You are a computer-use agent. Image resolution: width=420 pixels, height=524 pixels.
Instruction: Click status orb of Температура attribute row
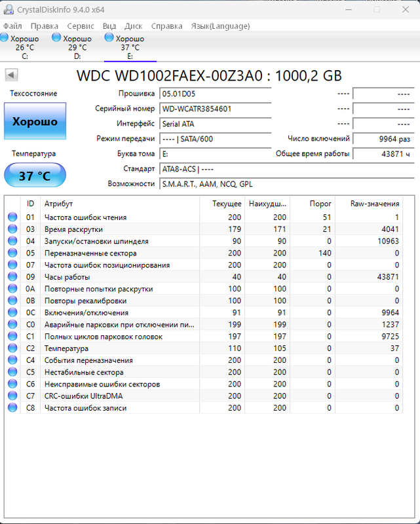coord(12,348)
